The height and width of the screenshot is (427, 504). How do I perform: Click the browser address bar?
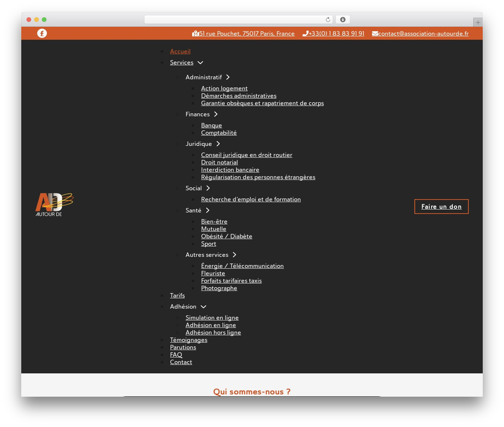click(x=239, y=20)
